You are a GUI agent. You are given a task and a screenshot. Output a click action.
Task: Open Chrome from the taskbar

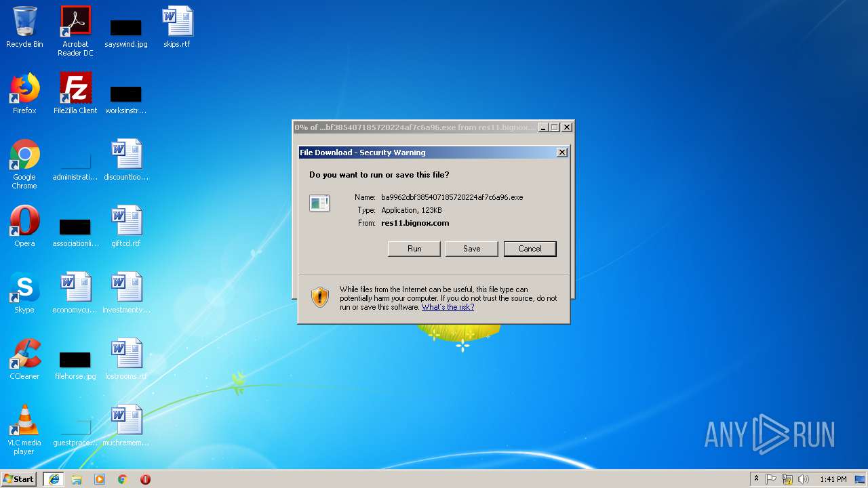123,479
